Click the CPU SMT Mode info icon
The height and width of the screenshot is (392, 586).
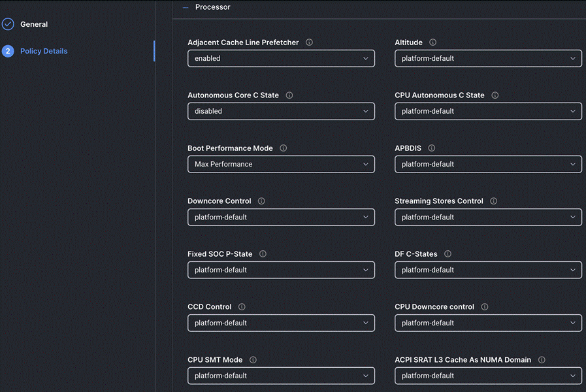coord(253,359)
